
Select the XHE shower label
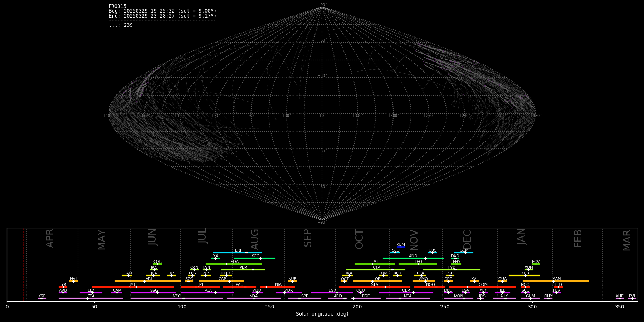click(620, 296)
